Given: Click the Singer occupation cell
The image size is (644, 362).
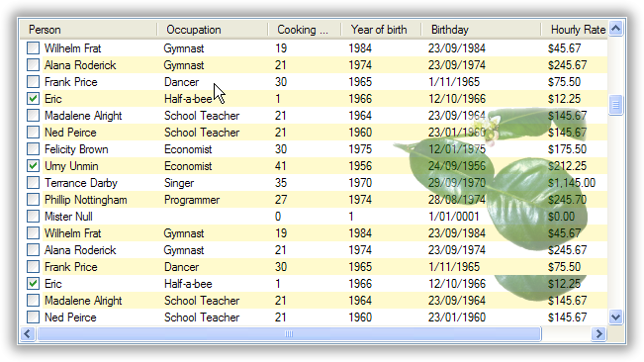Looking at the screenshot, I should click(x=179, y=183).
